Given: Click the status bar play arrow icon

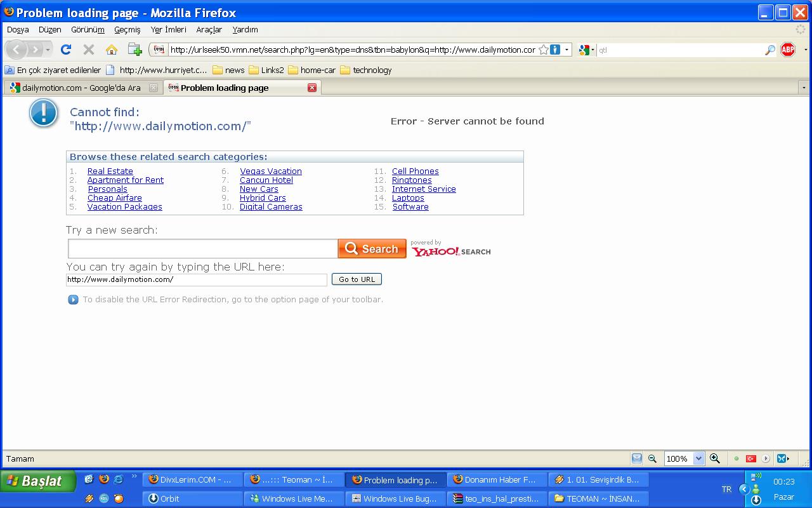Looking at the screenshot, I should [766, 458].
